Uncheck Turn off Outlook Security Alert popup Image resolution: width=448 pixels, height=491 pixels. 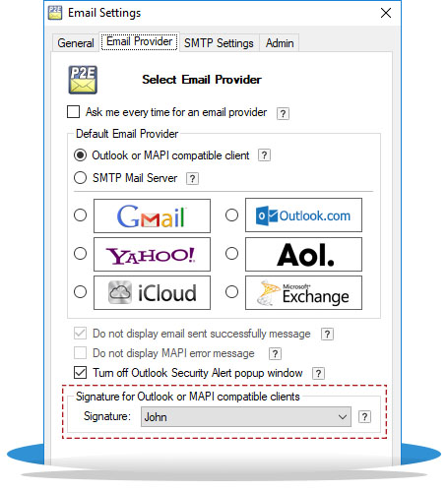pos(80,373)
